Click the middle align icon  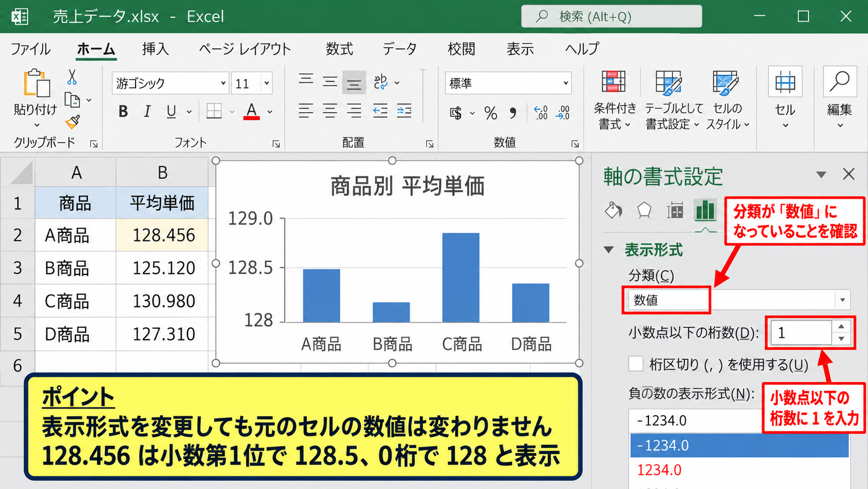(330, 82)
